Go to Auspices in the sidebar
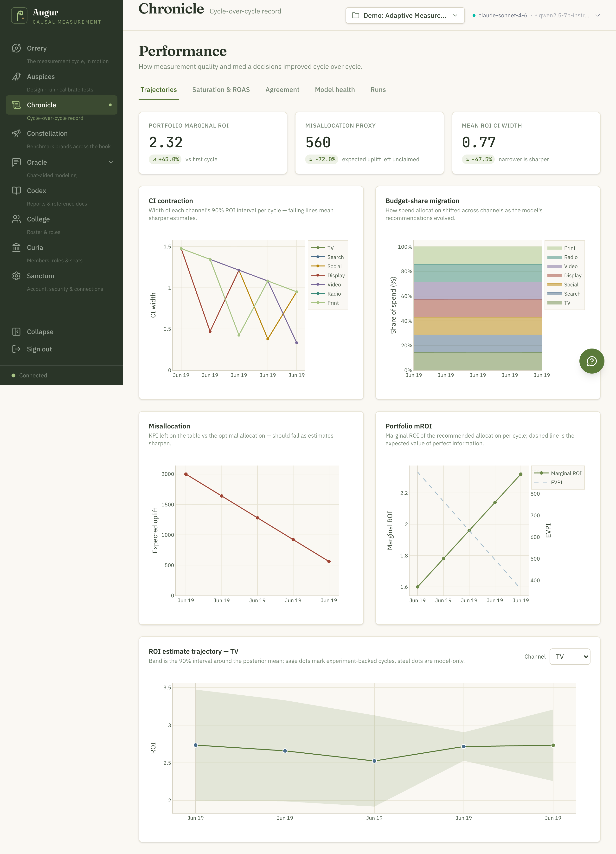This screenshot has height=854, width=616. pos(61,77)
